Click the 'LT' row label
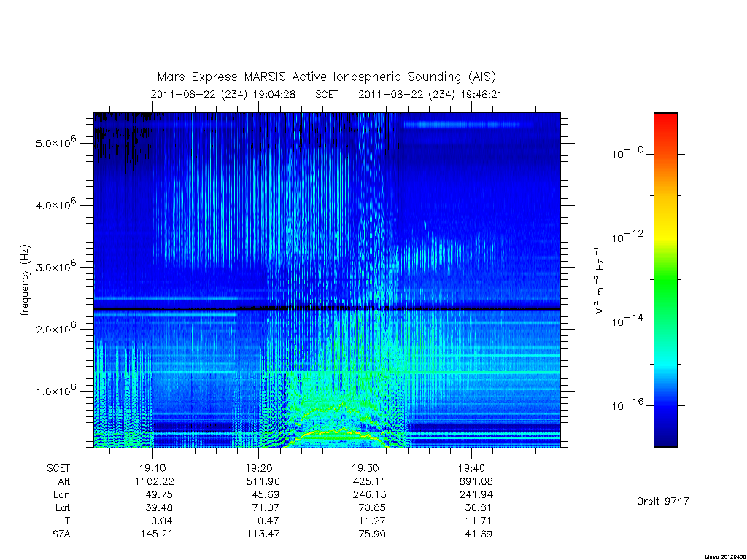The image size is (747, 560). [x=65, y=521]
